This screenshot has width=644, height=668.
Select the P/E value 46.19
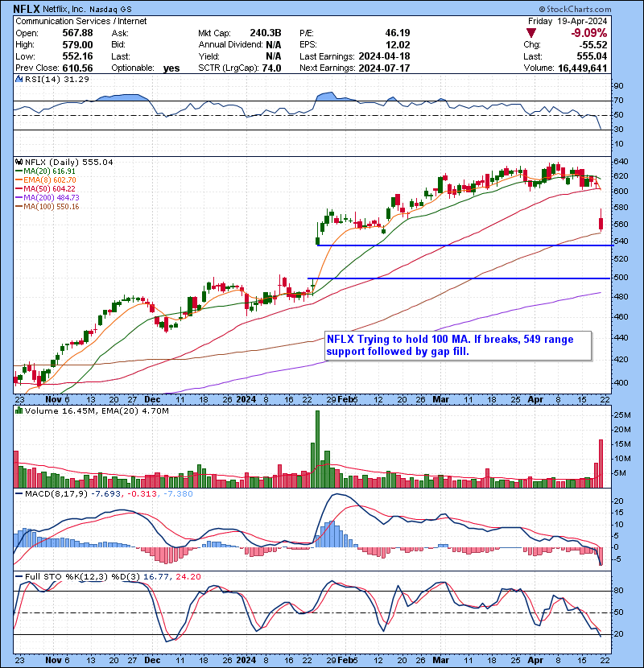[398, 33]
